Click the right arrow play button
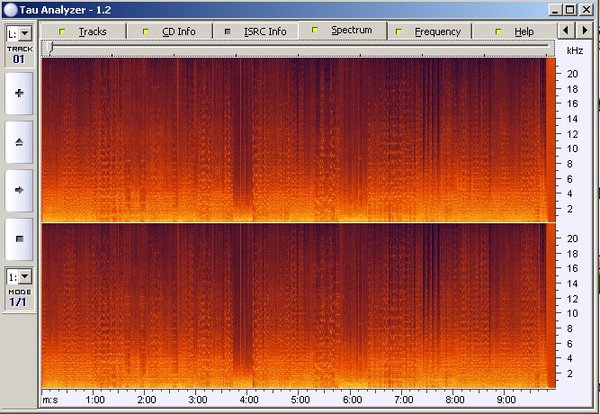The height and width of the screenshot is (414, 600). pyautogui.click(x=19, y=190)
